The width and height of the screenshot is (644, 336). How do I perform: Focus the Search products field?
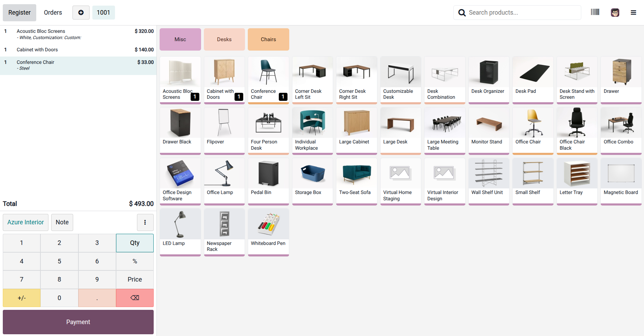pos(517,13)
